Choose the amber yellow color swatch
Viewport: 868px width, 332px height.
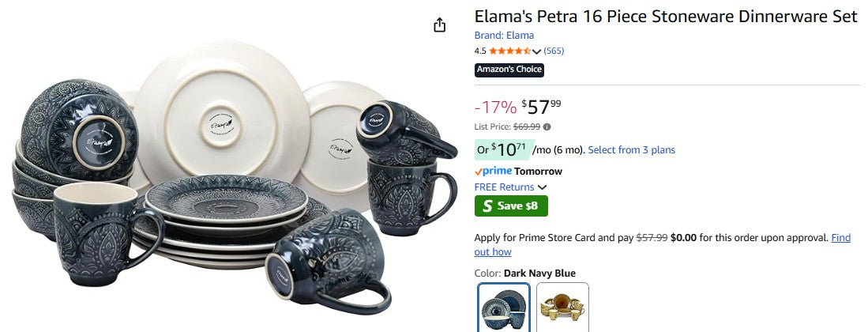pyautogui.click(x=562, y=307)
